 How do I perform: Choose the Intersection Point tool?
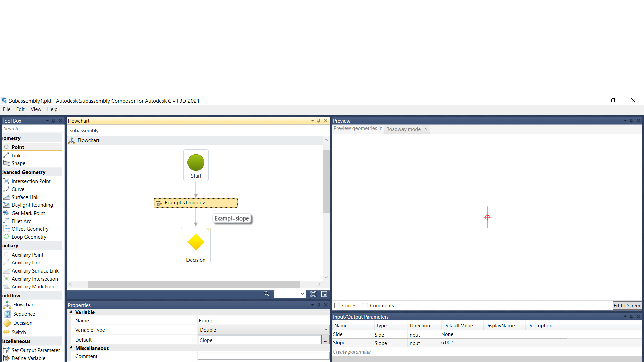pos(31,181)
